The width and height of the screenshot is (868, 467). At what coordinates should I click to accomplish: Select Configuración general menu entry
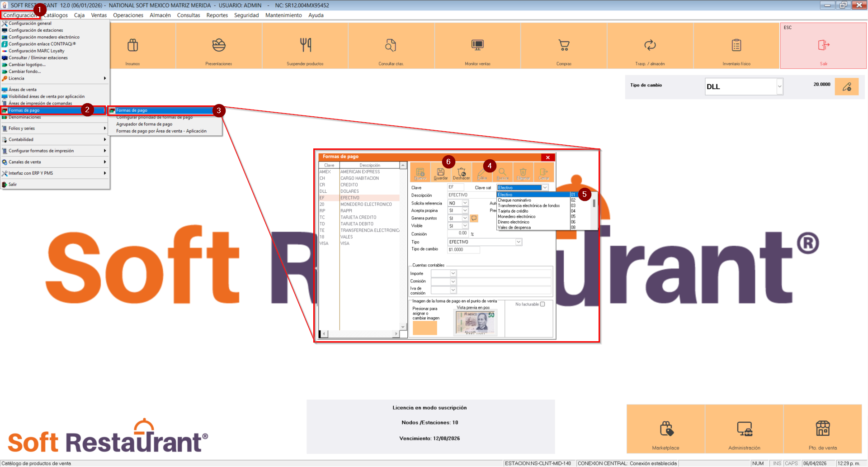[55, 24]
